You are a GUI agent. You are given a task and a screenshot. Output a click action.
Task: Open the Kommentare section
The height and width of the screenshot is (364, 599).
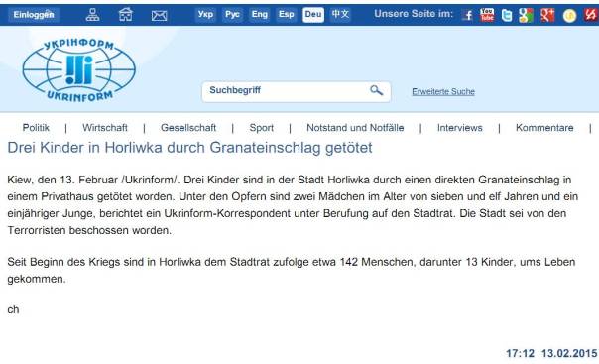pos(544,128)
